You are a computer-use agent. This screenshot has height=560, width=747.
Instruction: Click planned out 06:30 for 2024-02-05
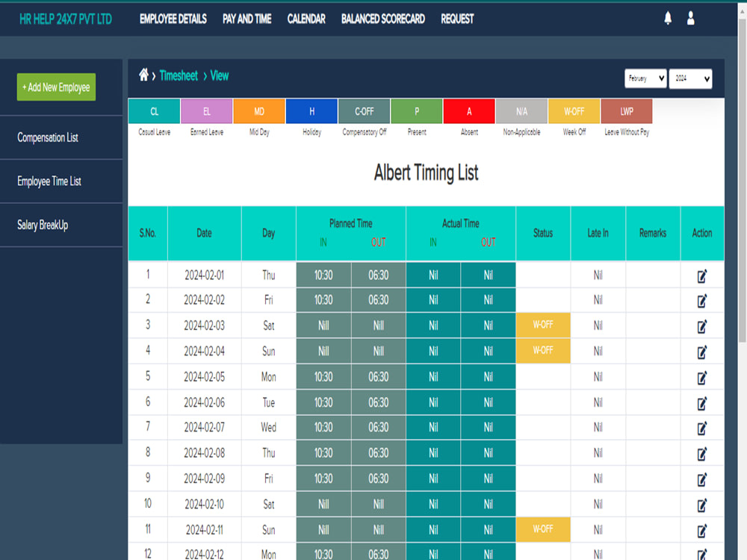[378, 376]
